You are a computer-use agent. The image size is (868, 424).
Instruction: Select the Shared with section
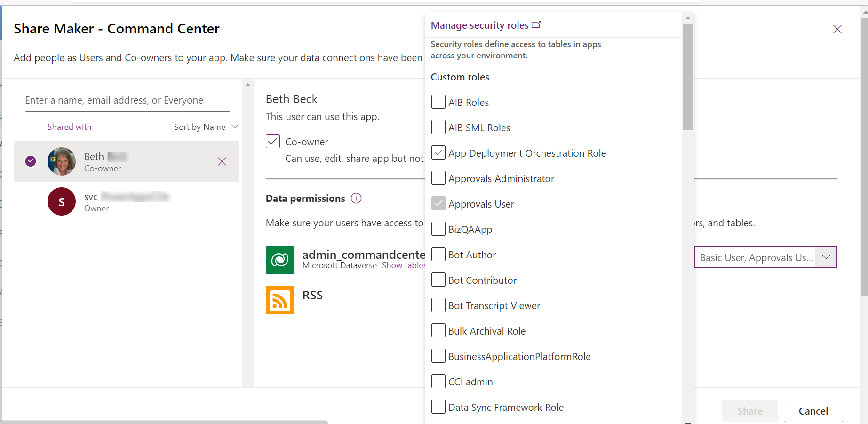click(69, 127)
